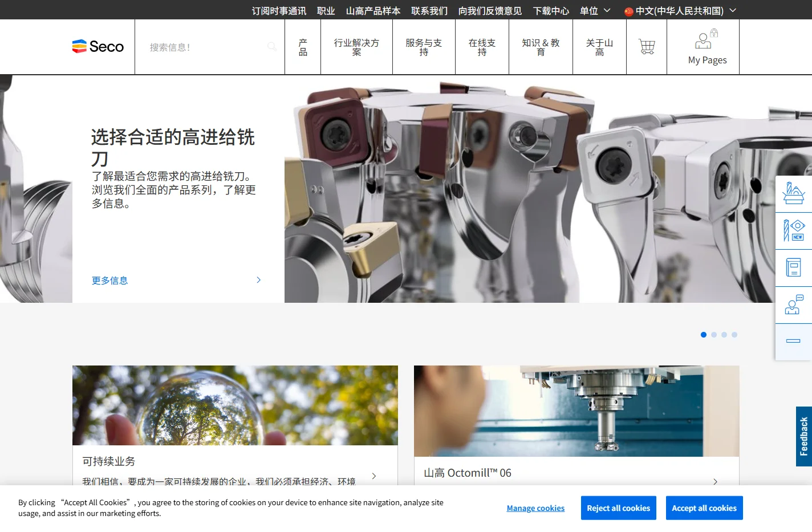Open the Octomill machine image

coord(576,411)
